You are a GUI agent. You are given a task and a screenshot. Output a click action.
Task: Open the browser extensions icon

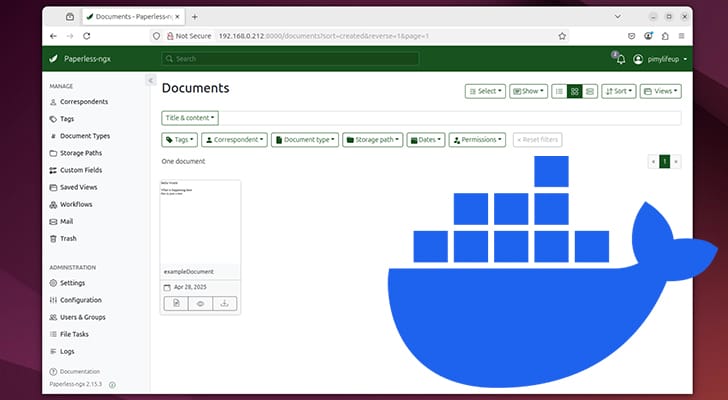[x=665, y=36]
